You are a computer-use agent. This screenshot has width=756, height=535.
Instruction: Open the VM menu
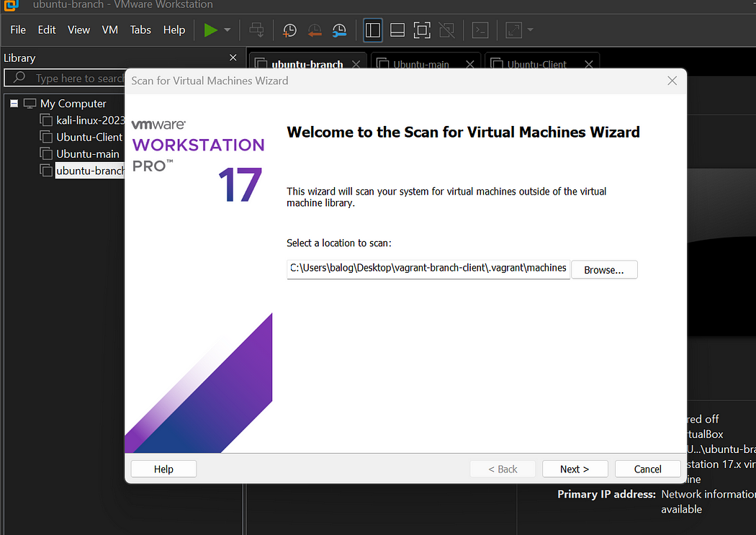(110, 30)
